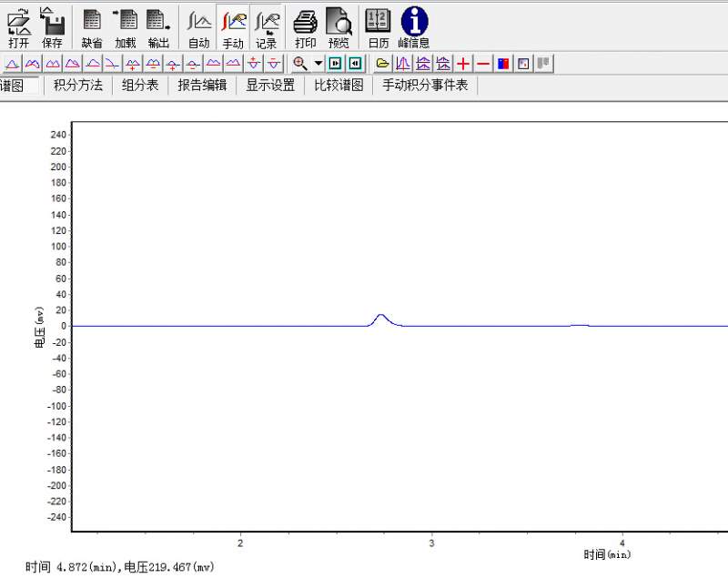Toggle manual integration mode 手动
728x578 pixels.
[x=233, y=28]
